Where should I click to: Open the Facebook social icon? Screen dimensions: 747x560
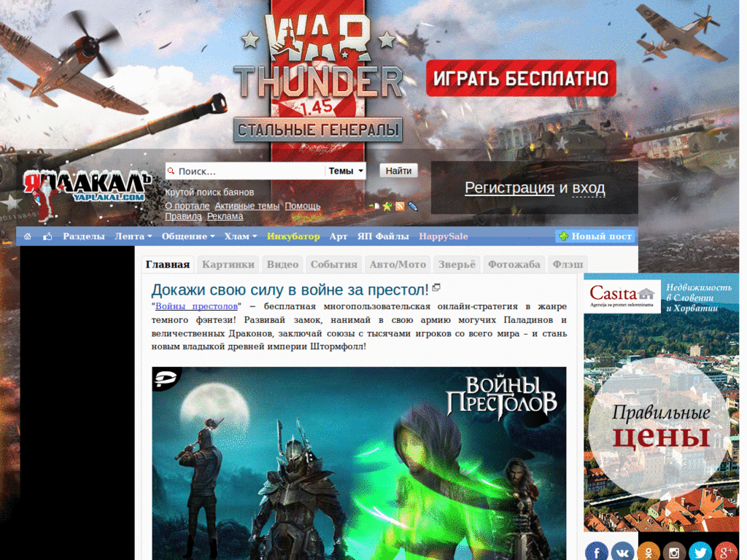tap(596, 552)
